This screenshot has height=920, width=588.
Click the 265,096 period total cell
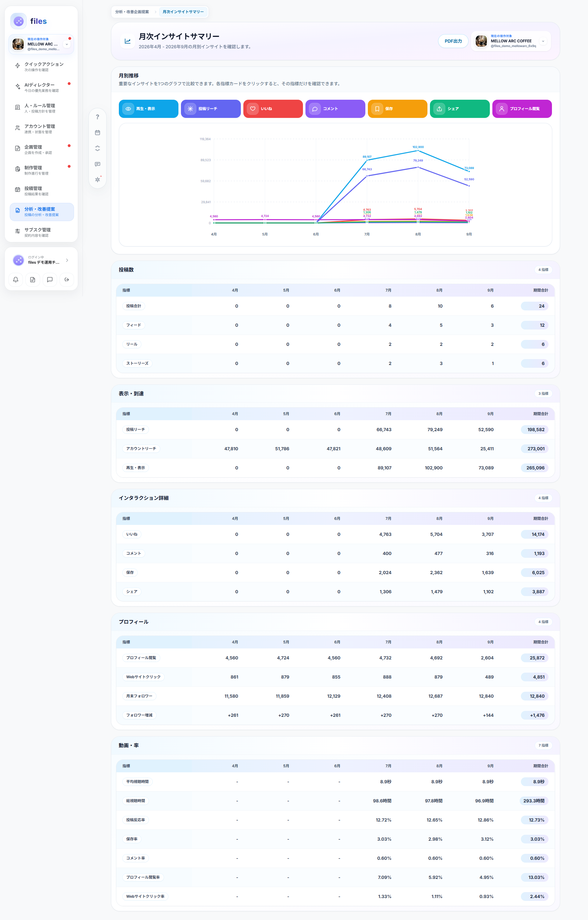click(x=534, y=468)
